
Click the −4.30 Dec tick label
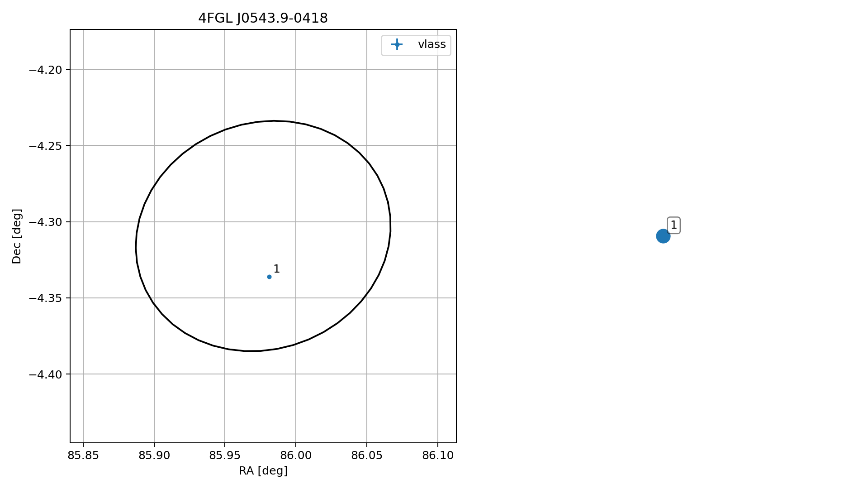(45, 222)
